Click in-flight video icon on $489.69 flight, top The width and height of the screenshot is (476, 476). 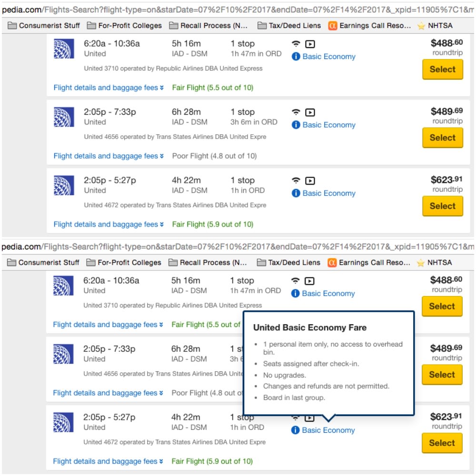pyautogui.click(x=310, y=113)
